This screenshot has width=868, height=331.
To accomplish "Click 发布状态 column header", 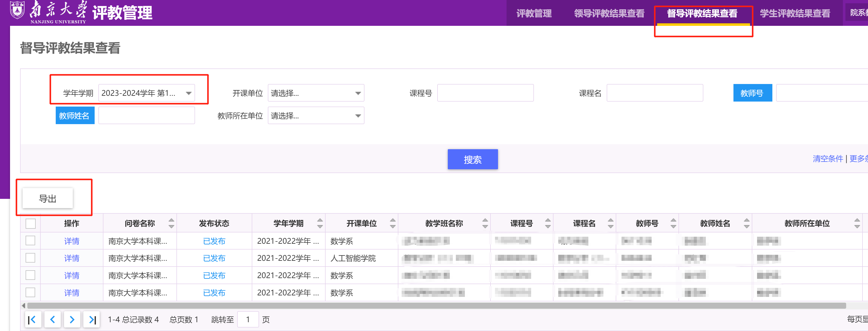I will (x=214, y=223).
